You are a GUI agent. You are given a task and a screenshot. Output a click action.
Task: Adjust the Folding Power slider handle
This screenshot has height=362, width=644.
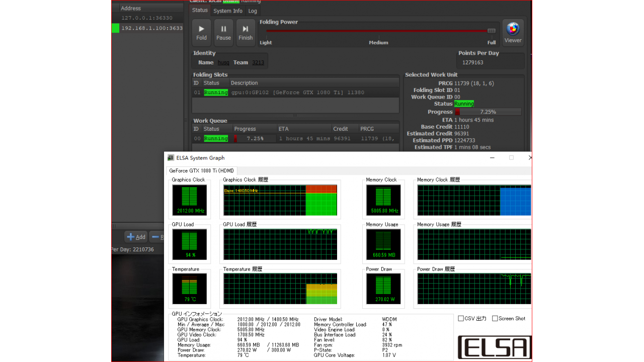492,31
